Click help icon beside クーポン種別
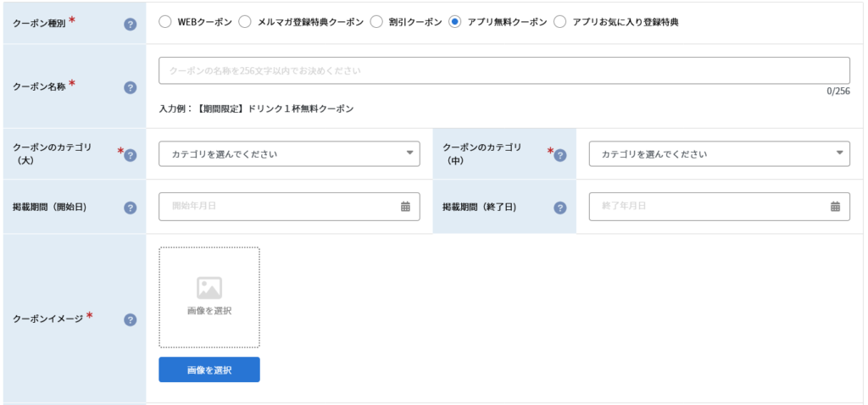 tap(130, 25)
